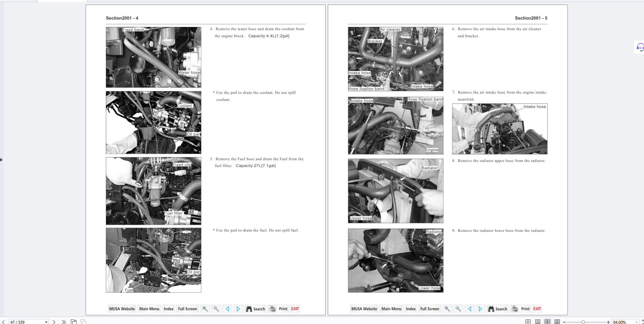This screenshot has height=324, width=644.
Task: Click zoom-in magnifier on left page toolbar
Action: 205,309
